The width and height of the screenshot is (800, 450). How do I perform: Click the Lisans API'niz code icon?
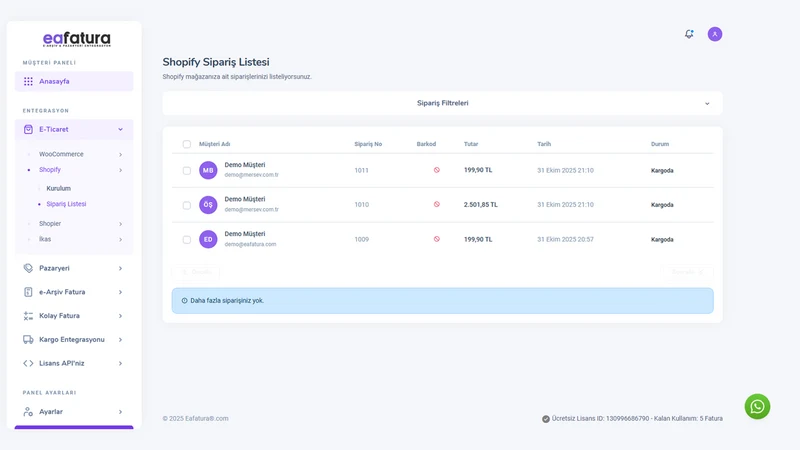(x=28, y=363)
